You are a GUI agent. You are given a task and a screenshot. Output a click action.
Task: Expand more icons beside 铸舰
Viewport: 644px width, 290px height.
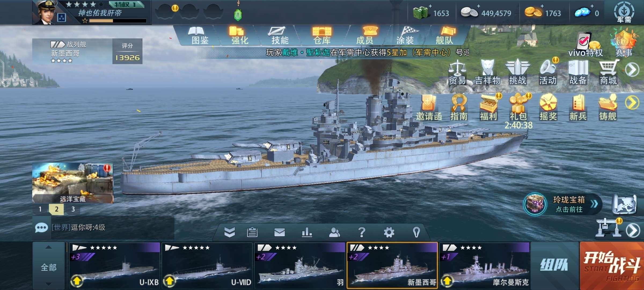click(x=632, y=103)
